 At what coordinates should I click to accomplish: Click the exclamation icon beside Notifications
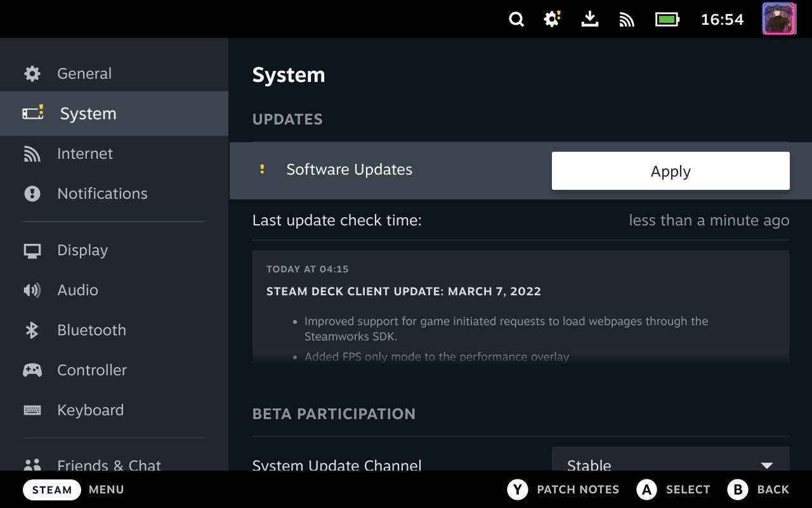pyautogui.click(x=32, y=194)
